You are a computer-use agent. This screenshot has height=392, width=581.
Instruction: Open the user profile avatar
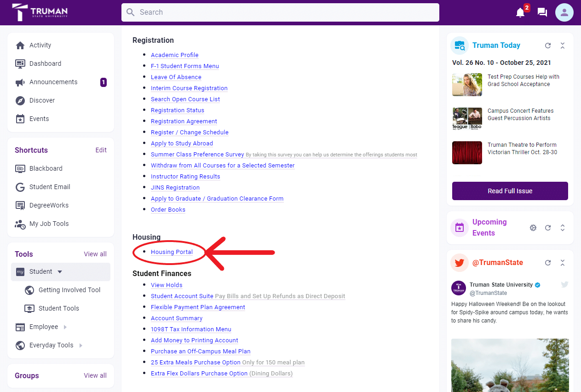564,12
